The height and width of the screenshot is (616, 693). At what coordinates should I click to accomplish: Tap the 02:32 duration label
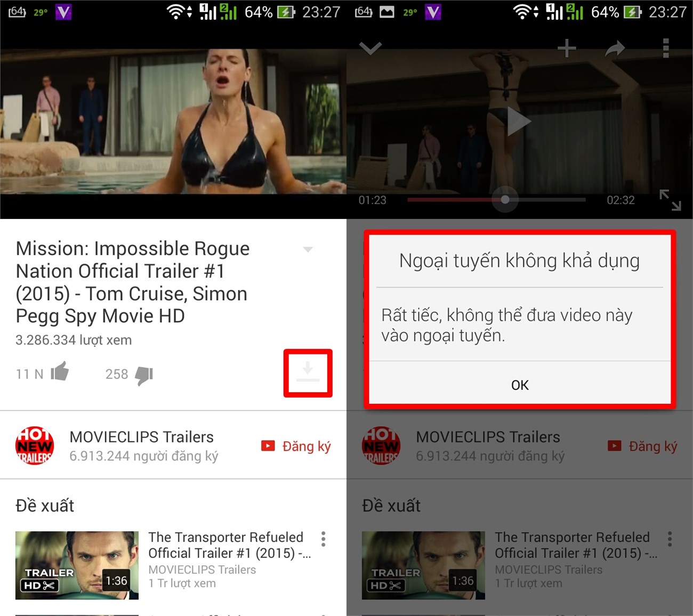pos(621,200)
